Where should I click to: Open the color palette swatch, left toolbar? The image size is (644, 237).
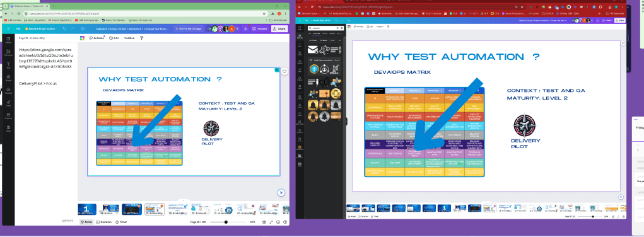point(82,38)
